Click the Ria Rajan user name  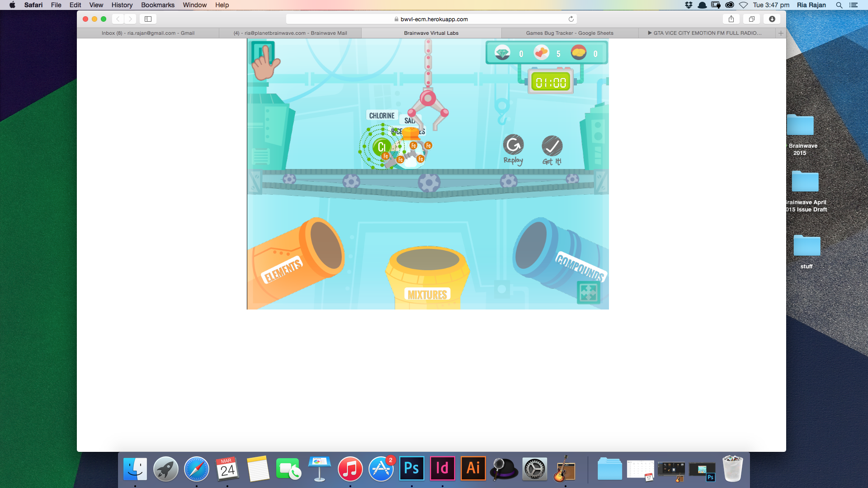[811, 5]
